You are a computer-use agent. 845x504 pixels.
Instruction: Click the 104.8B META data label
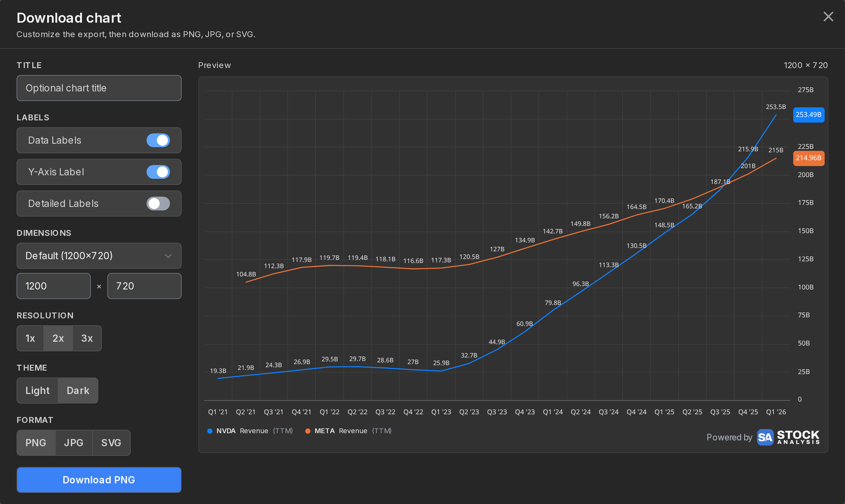tap(246, 274)
